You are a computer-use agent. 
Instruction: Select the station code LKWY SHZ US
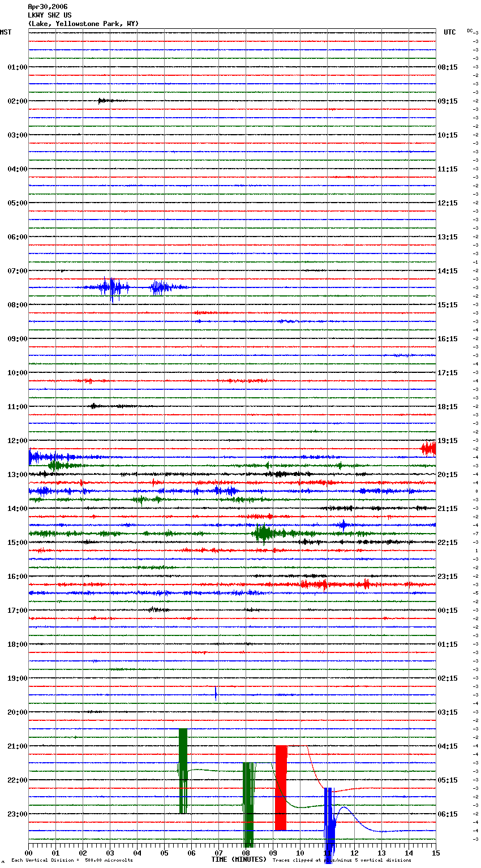(50, 15)
